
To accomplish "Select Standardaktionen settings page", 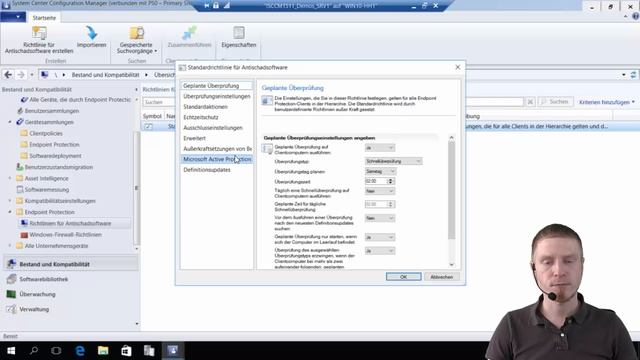I will coord(216,107).
